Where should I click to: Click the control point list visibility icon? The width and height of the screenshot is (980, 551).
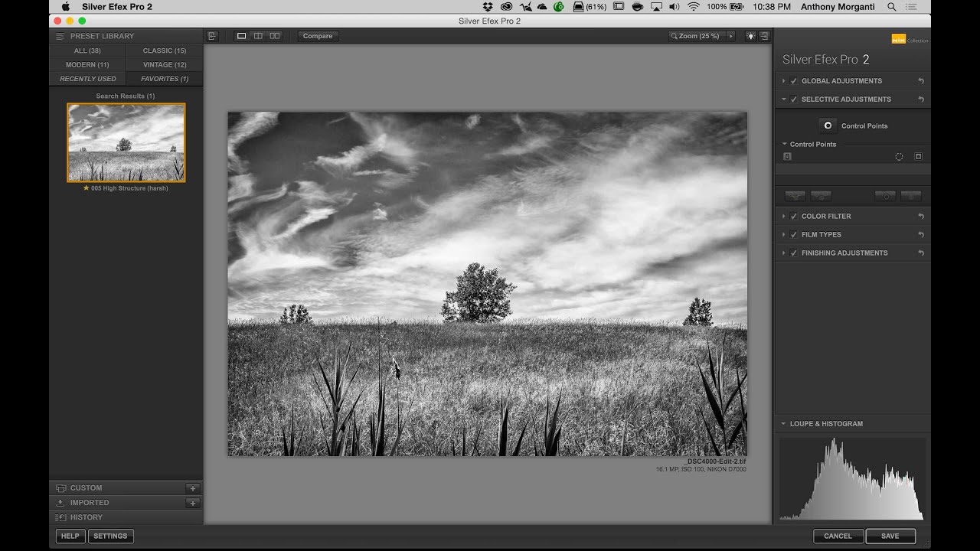point(786,156)
